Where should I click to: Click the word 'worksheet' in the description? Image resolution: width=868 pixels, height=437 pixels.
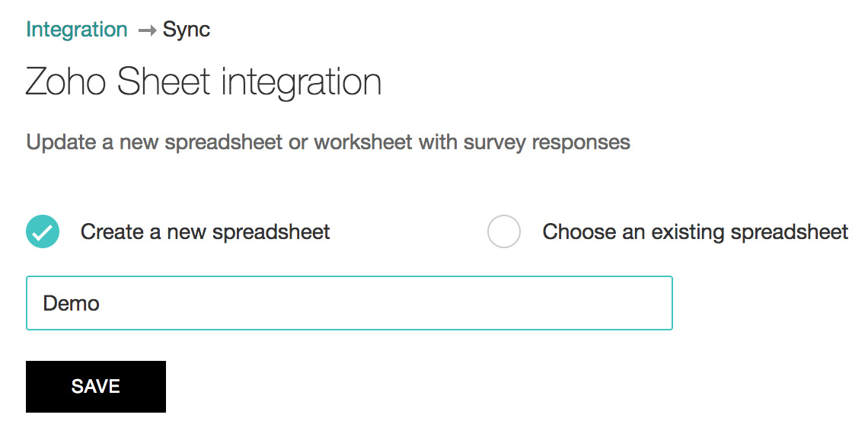(x=363, y=142)
